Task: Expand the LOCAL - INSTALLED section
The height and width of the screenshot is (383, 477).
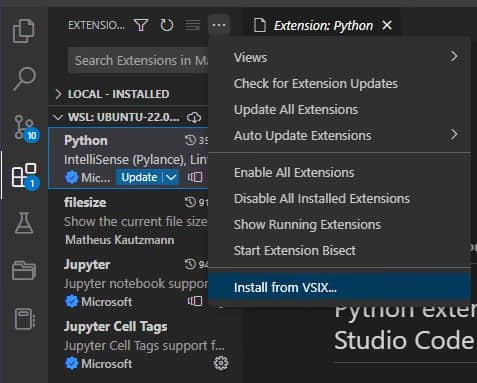Action: 128,94
